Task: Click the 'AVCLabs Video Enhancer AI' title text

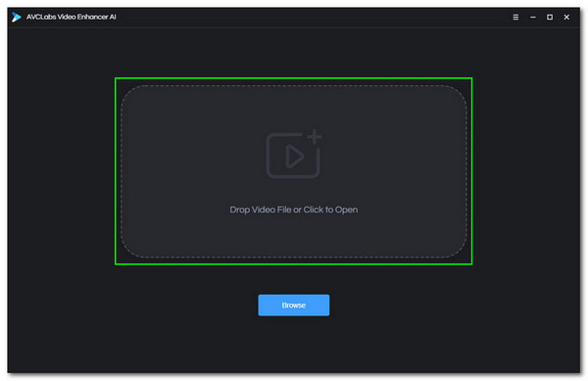Action: coord(72,17)
